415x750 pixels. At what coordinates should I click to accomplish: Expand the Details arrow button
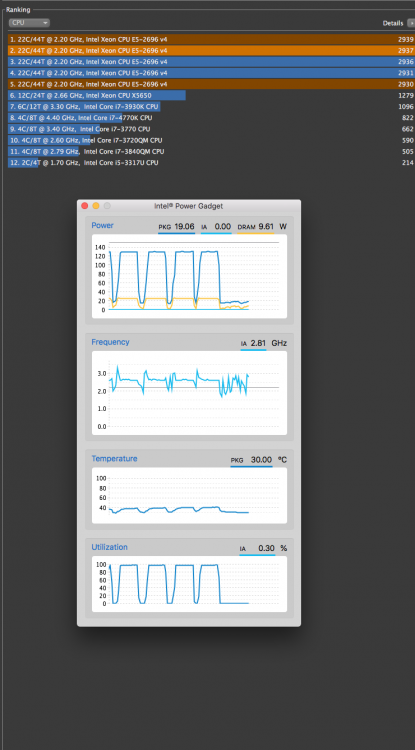(411, 23)
